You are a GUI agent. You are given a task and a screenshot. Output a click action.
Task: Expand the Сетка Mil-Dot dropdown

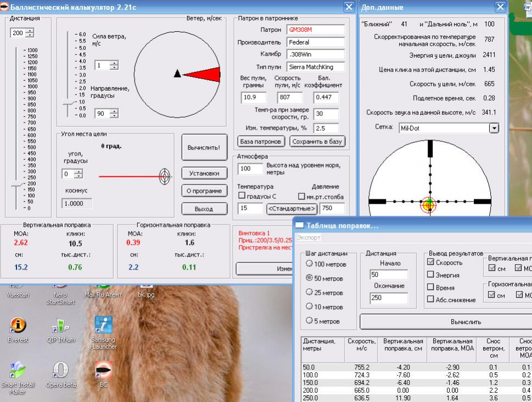click(x=494, y=128)
